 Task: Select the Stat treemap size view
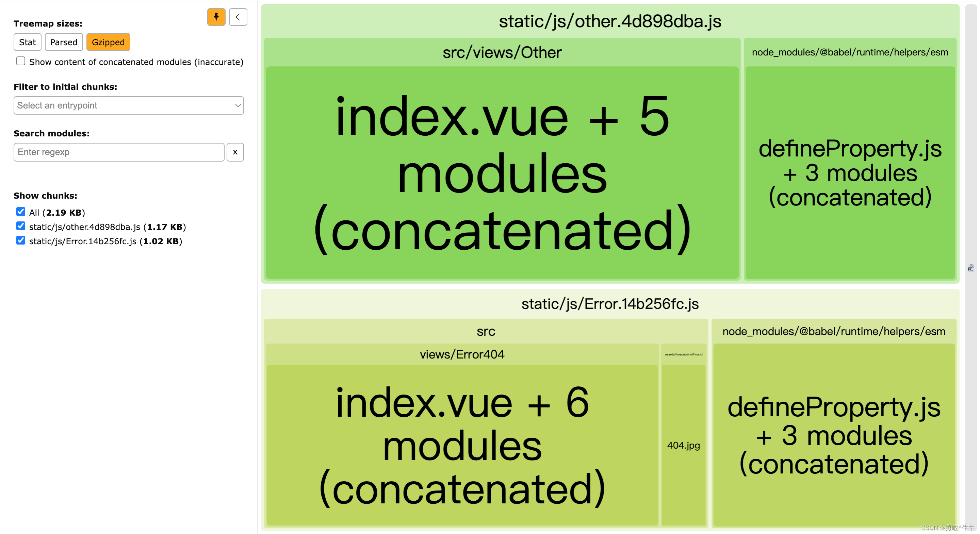(28, 41)
